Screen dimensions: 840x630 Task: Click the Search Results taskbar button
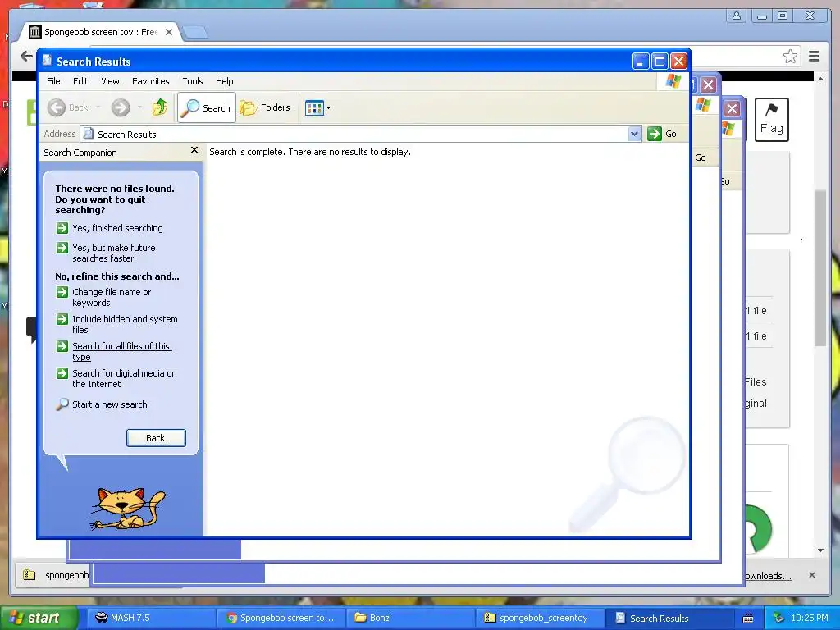coord(669,619)
